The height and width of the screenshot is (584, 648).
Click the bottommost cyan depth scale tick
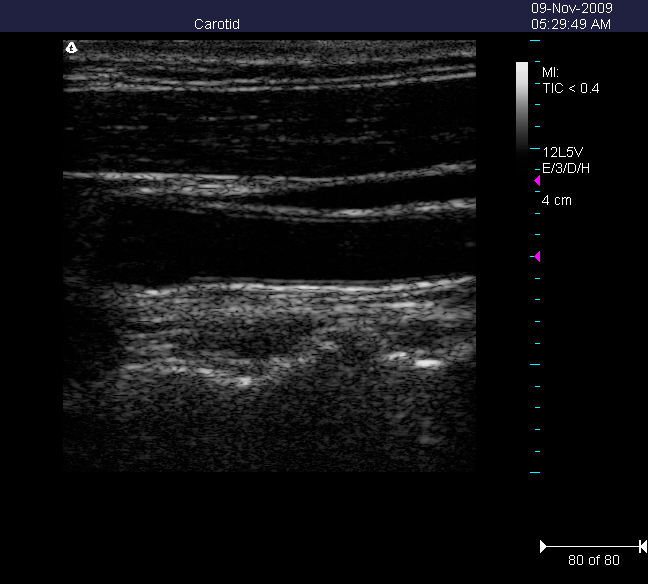(534, 472)
